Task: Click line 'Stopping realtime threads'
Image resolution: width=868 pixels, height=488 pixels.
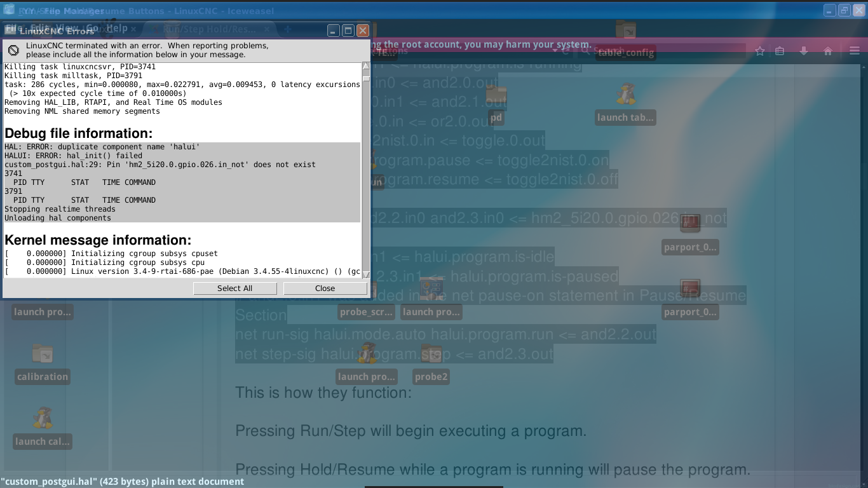Action: point(60,209)
